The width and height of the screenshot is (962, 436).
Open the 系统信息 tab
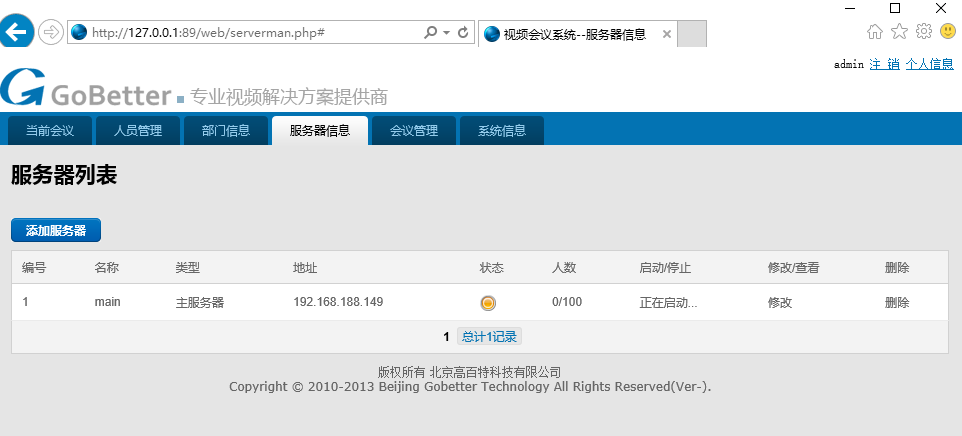pyautogui.click(x=502, y=131)
